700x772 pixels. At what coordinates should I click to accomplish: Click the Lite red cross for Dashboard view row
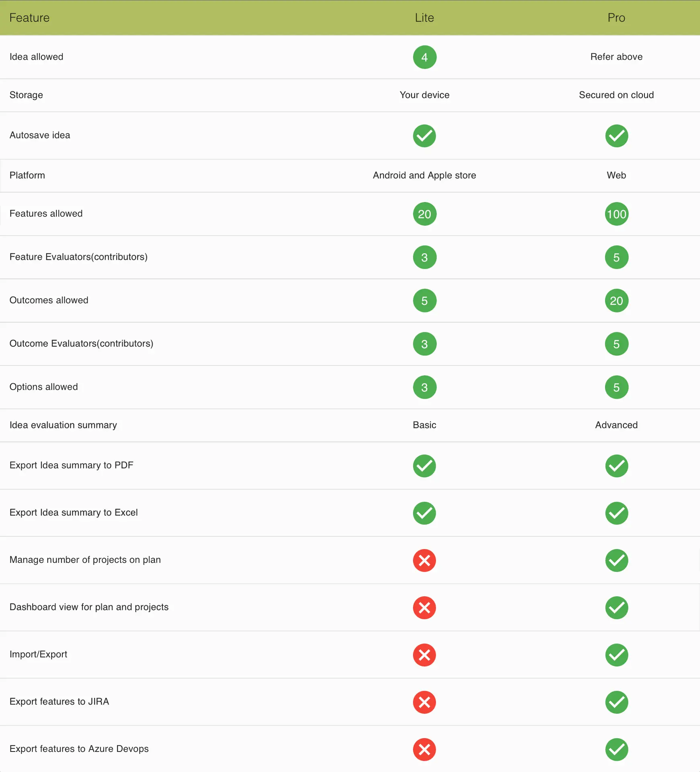pyautogui.click(x=424, y=608)
